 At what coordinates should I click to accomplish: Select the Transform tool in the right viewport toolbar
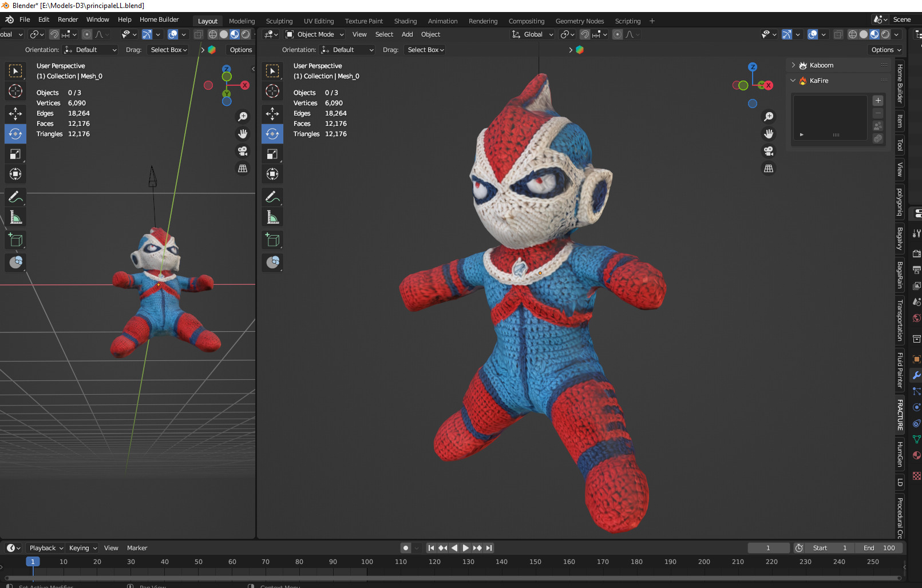pos(272,174)
